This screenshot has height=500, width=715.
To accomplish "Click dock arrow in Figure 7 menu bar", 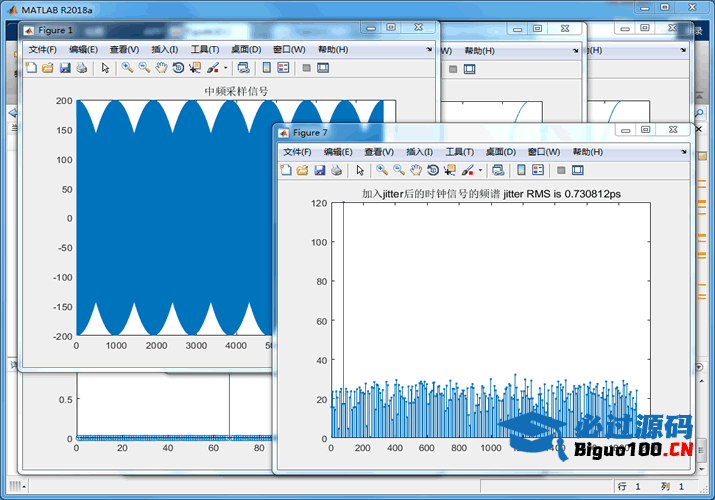I will click(x=684, y=152).
